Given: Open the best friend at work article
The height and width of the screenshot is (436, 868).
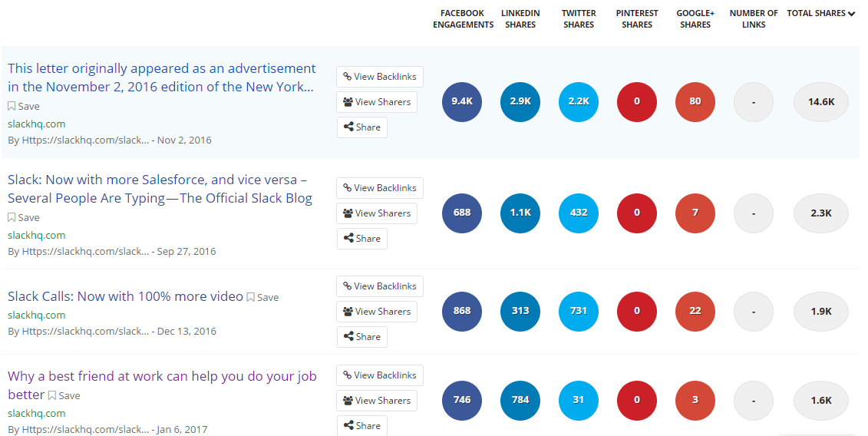Looking at the screenshot, I should [x=162, y=377].
